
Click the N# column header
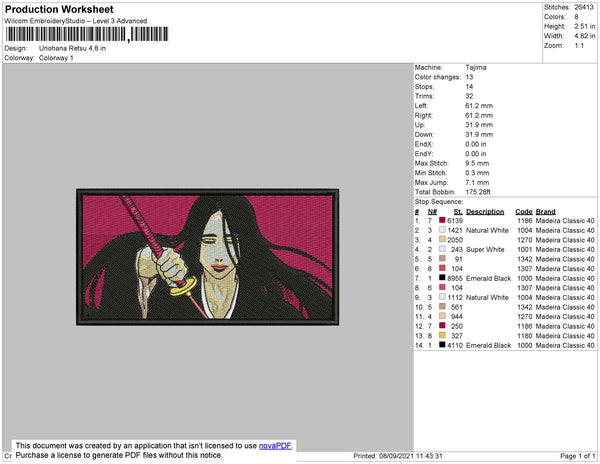432,212
